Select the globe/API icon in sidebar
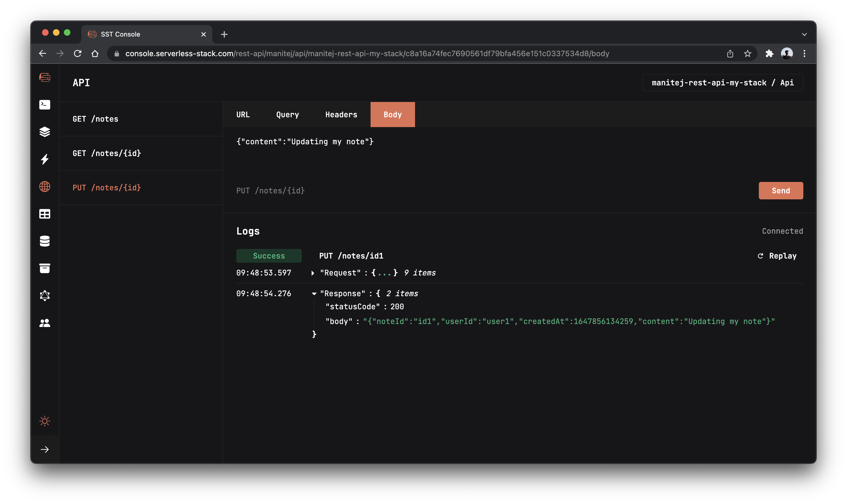Viewport: 847px width, 504px height. point(45,186)
